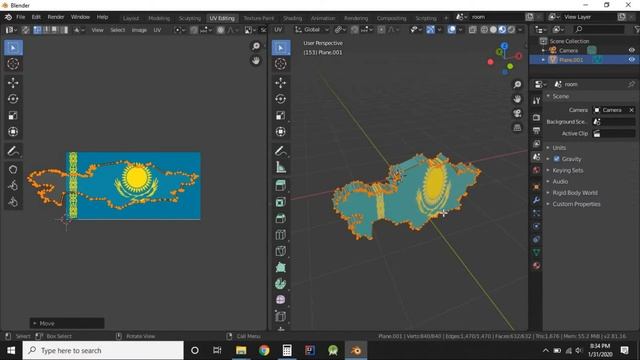
Task: Select the Smooth vertices tool
Action: [281, 300]
